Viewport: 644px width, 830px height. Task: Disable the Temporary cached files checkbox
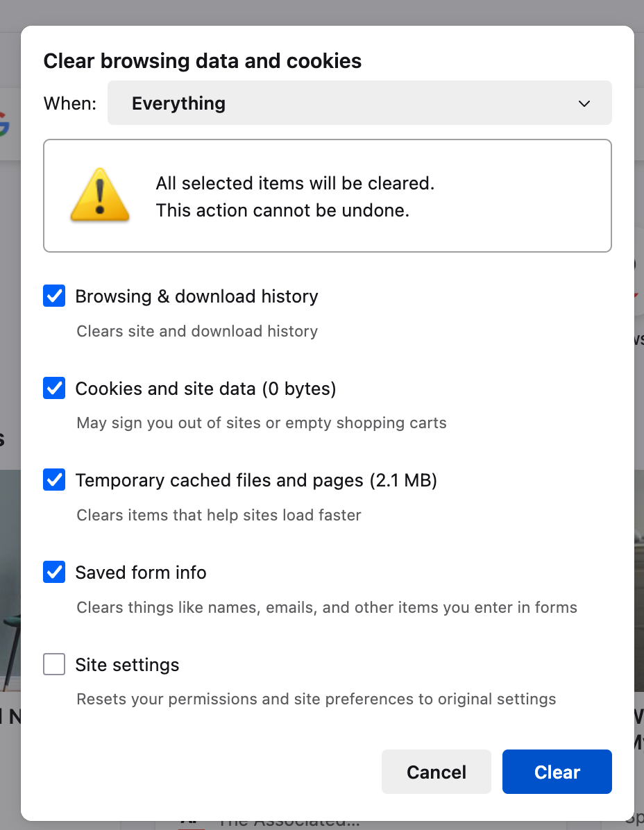[54, 480]
